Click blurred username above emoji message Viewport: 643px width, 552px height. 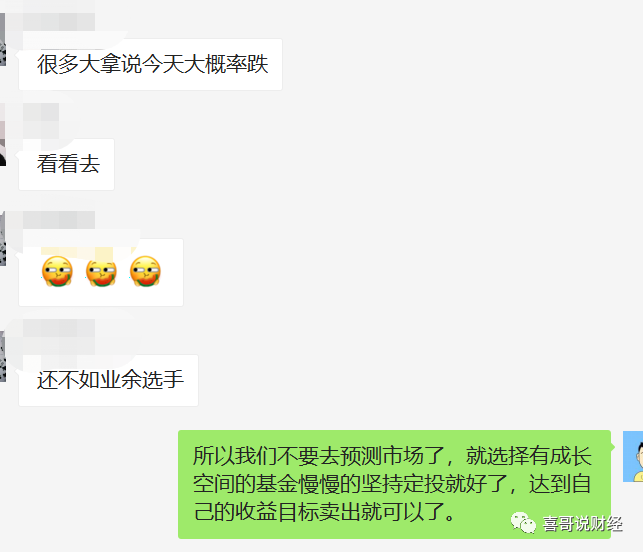click(x=59, y=220)
